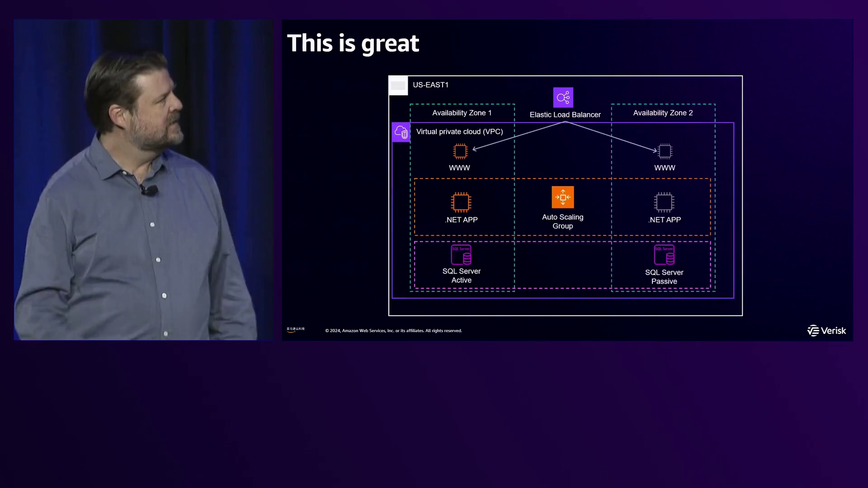The width and height of the screenshot is (868, 488).
Task: Click the AWS logo in slide footer
Action: (295, 330)
